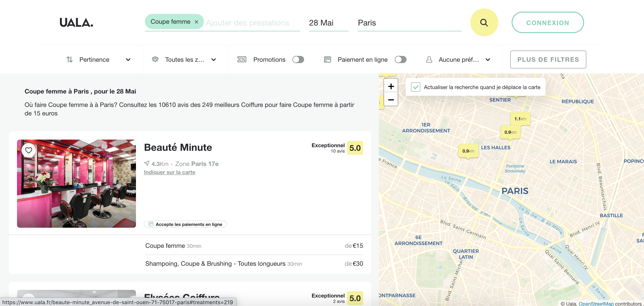Select the Coupe femme 30min service row

point(254,246)
